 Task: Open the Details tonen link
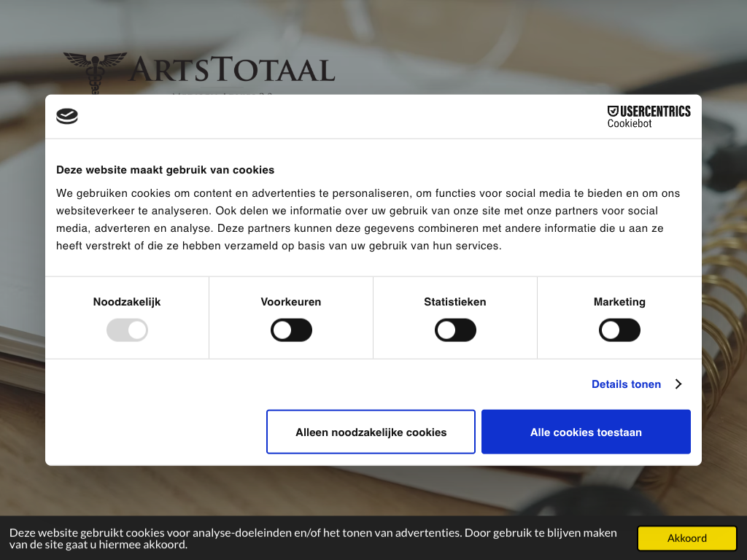click(626, 384)
